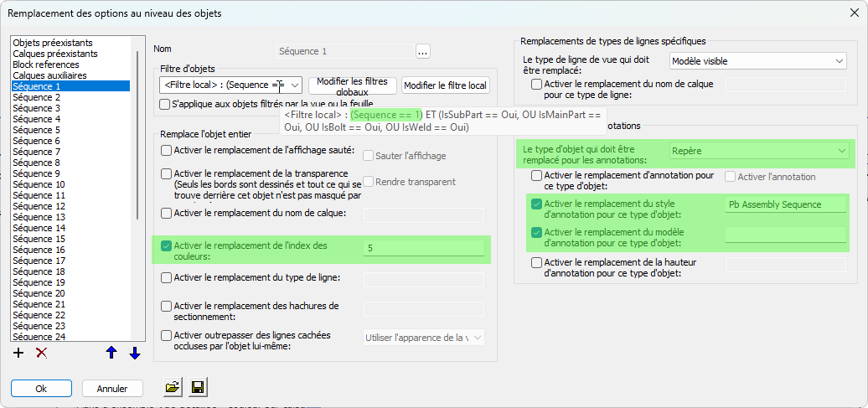Click the color index field showing 5
This screenshot has width=868, height=408.
pyautogui.click(x=423, y=248)
